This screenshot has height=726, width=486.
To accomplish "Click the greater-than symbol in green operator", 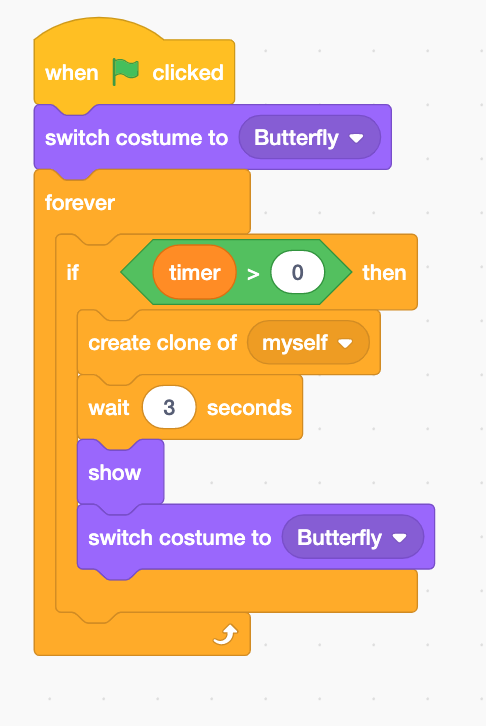I will coord(253,274).
